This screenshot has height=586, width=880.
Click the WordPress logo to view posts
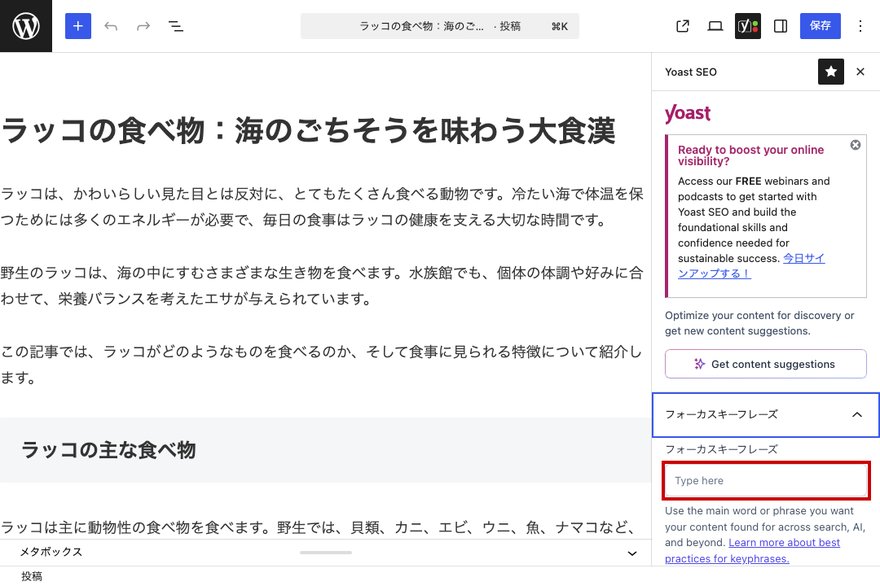click(26, 26)
